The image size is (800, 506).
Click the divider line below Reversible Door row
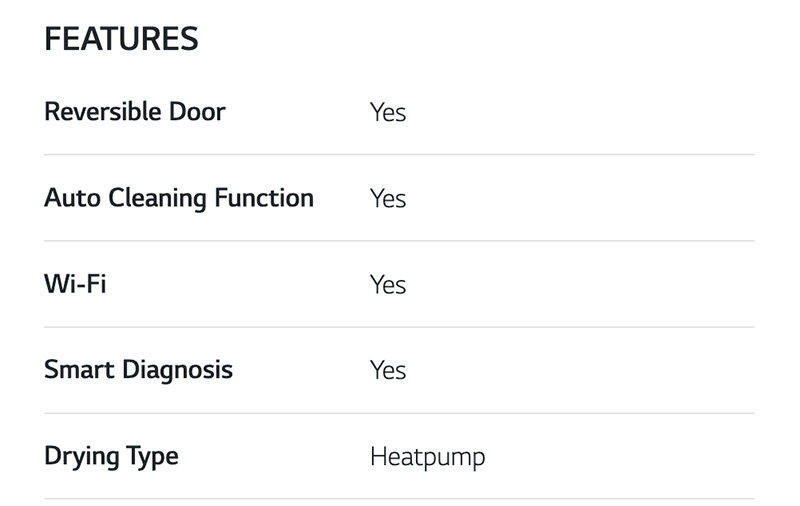coord(399,155)
